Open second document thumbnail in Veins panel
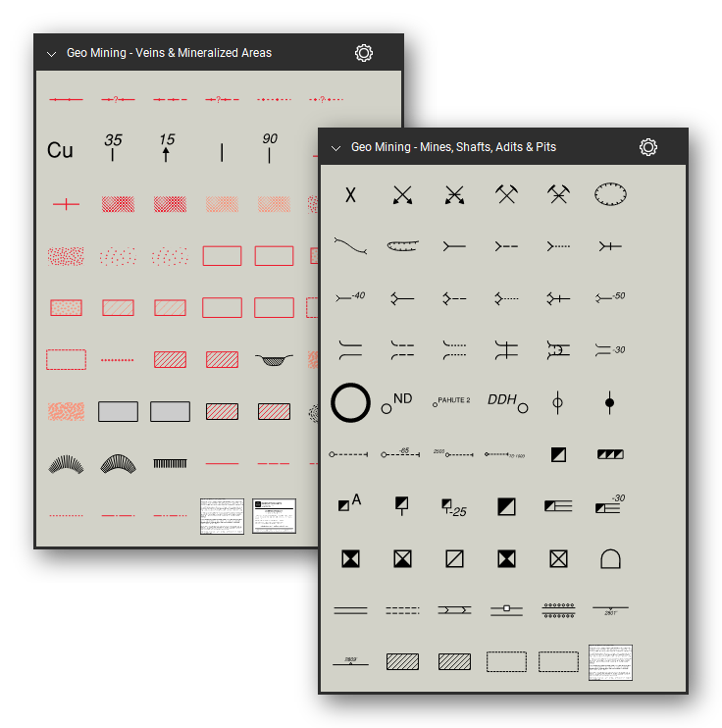Viewport: 722px width, 728px height. coord(274,516)
